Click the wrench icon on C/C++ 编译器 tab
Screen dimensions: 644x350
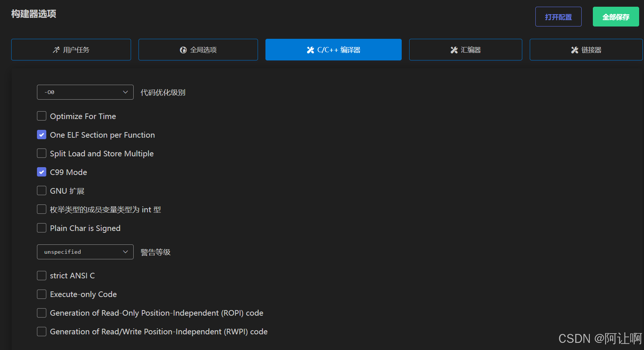coord(310,50)
